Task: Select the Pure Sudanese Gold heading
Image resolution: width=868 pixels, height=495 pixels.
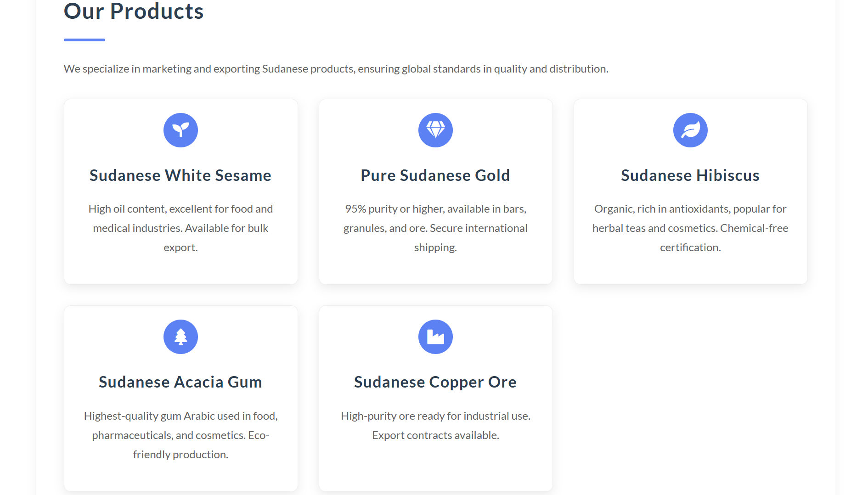Action: tap(435, 175)
